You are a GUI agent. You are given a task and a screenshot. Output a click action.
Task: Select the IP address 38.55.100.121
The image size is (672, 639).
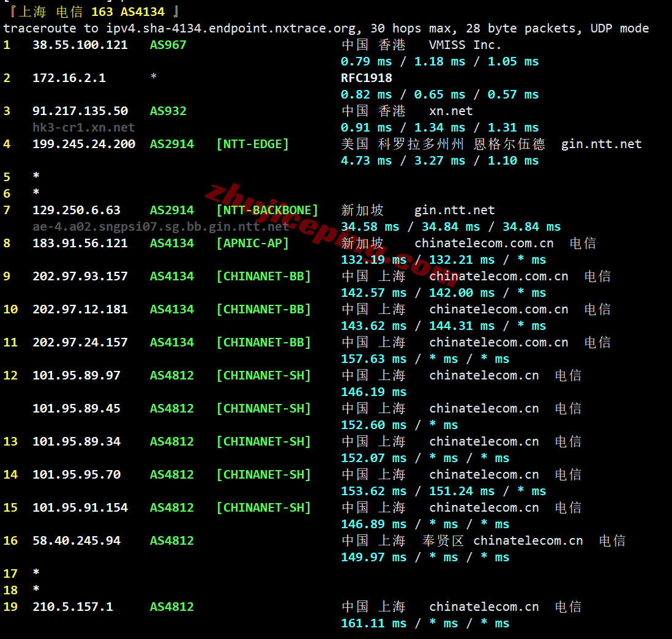tap(80, 45)
